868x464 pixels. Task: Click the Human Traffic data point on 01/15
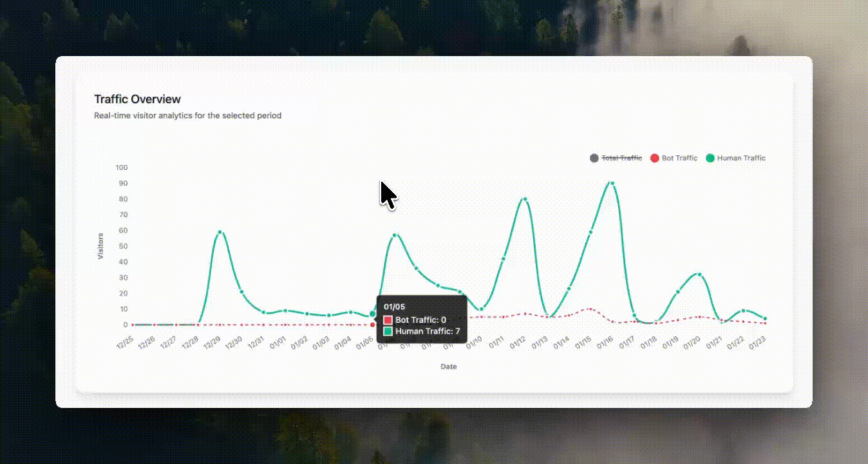pyautogui.click(x=590, y=232)
